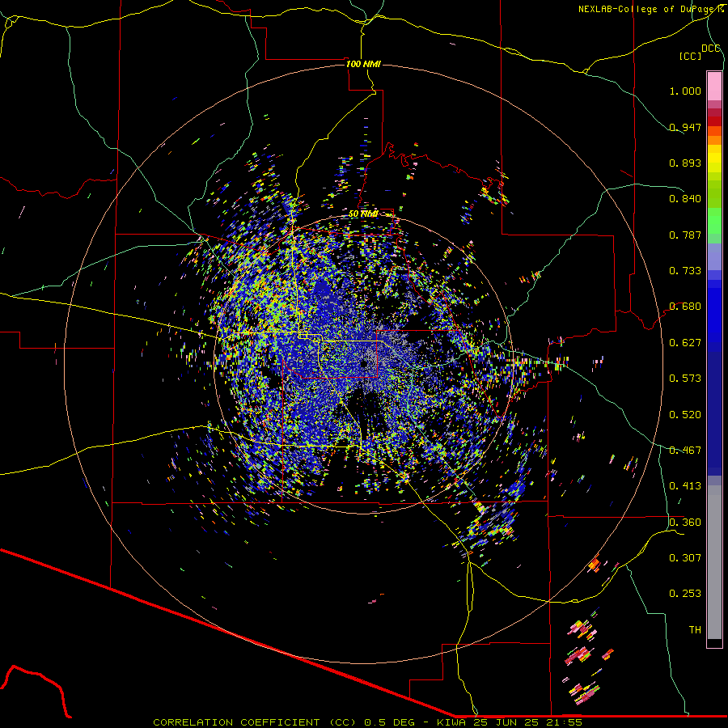Select the 0.520 scale value
Image resolution: width=728 pixels, height=728 pixels.
click(x=685, y=415)
